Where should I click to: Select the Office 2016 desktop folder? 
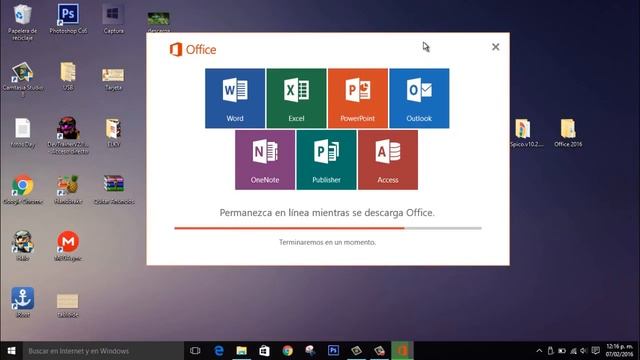(568, 133)
